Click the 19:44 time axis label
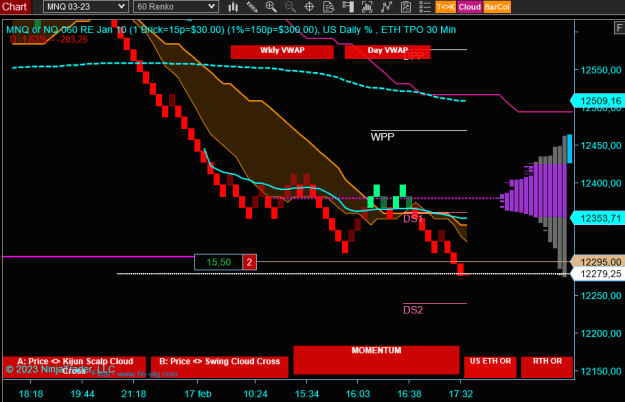 pyautogui.click(x=82, y=394)
